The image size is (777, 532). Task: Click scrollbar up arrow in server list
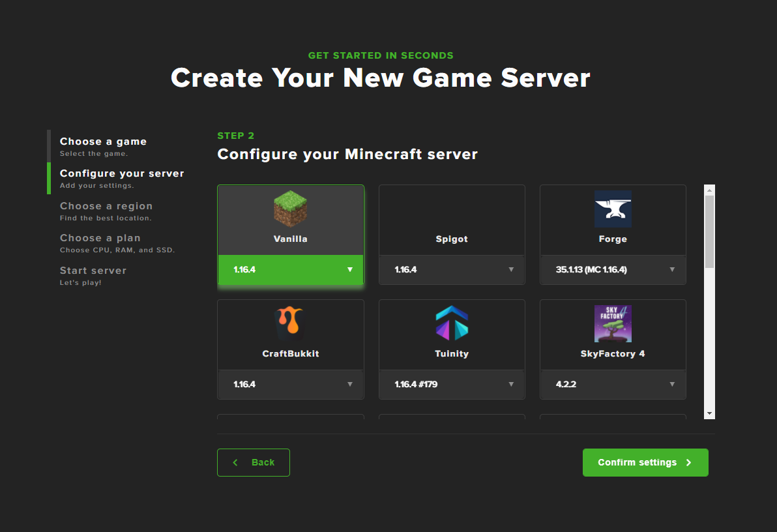709,190
